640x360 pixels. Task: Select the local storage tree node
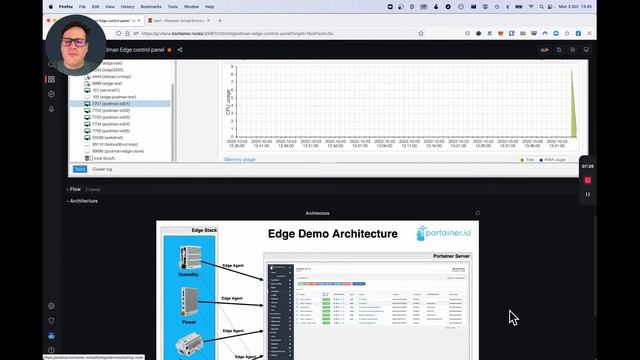coord(104,158)
